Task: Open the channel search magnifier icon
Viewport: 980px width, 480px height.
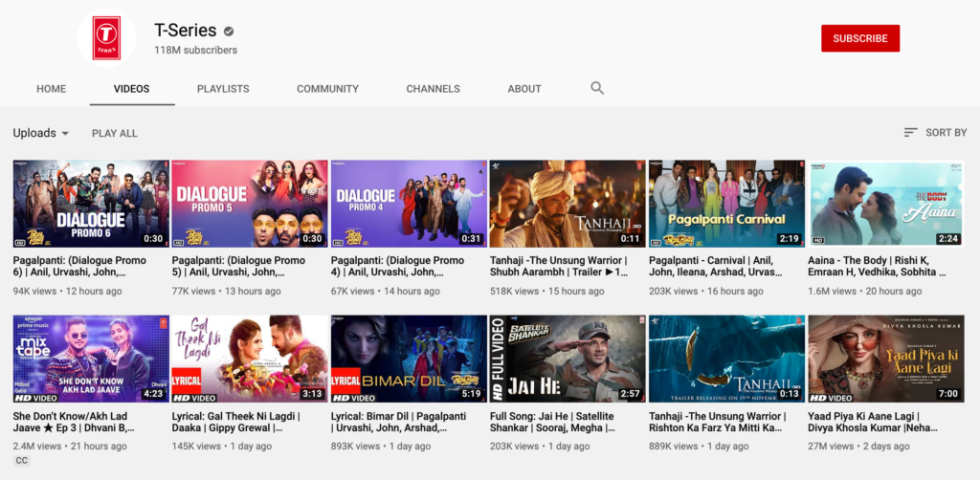Action: click(x=597, y=88)
